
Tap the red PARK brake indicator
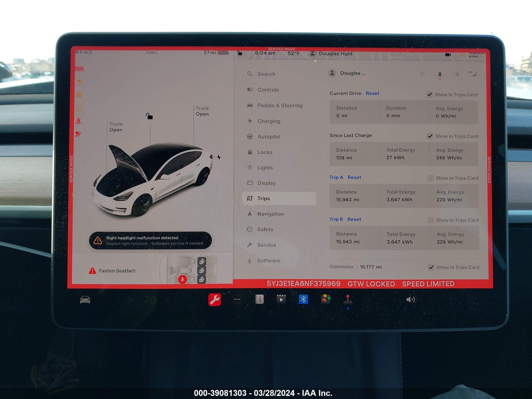click(79, 69)
